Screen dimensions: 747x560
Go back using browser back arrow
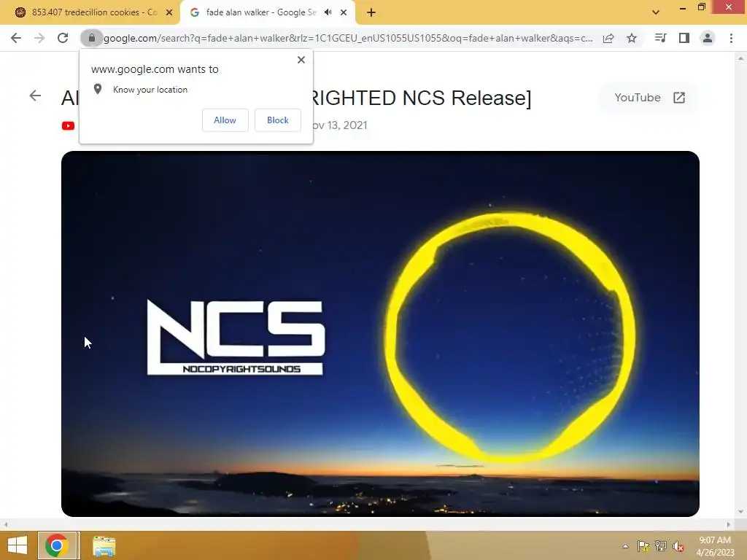click(16, 38)
